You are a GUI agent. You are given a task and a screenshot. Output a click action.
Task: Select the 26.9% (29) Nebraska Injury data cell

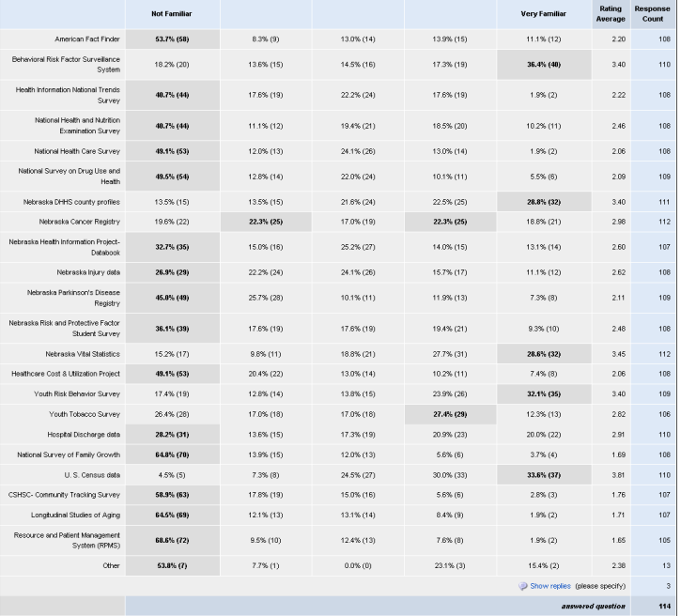pyautogui.click(x=173, y=272)
